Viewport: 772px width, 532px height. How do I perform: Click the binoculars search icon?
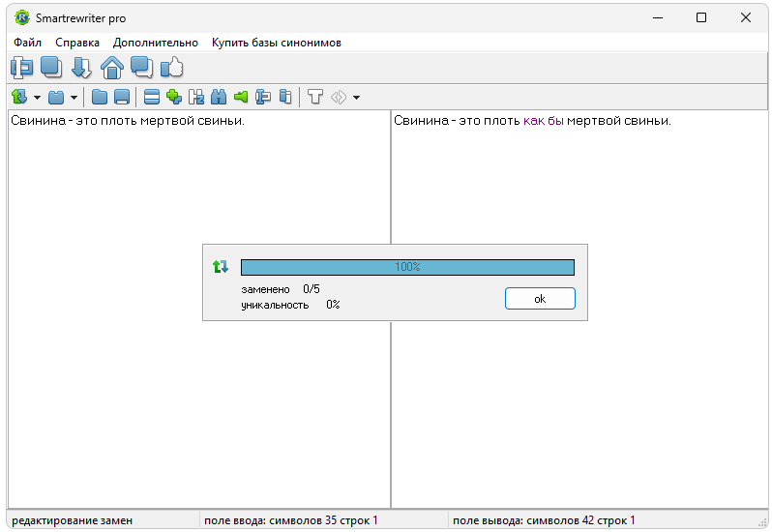pos(218,97)
